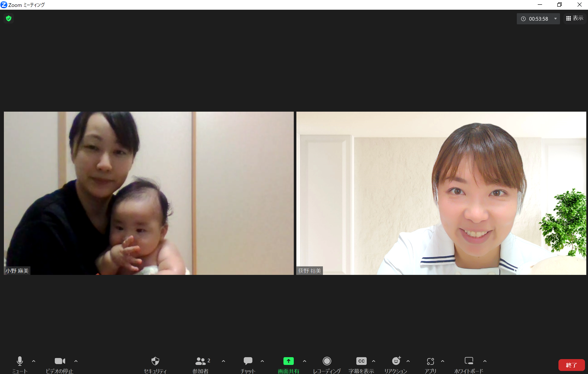Open video options chevron beside camera
Image resolution: width=588 pixels, height=374 pixels.
coord(76,361)
